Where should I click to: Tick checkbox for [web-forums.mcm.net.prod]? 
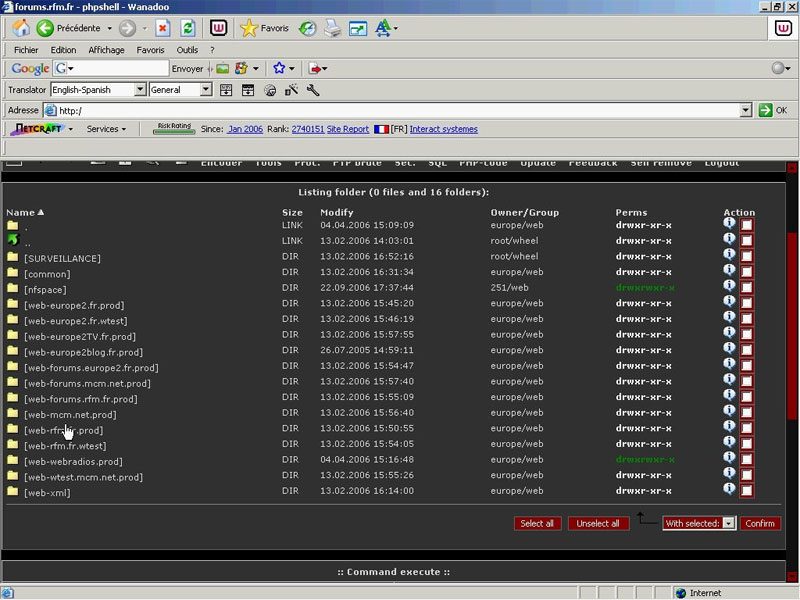[746, 382]
